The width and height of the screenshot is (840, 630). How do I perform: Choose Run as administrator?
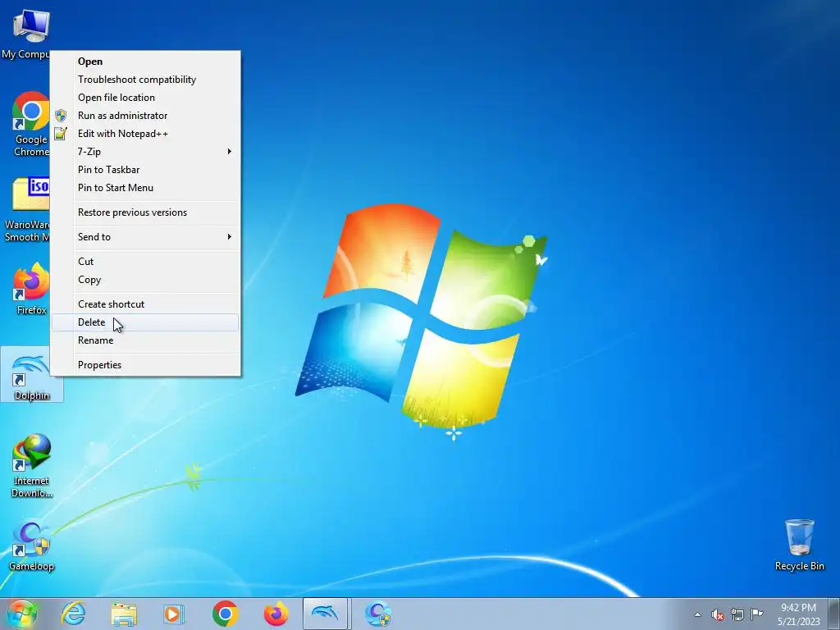click(x=145, y=116)
